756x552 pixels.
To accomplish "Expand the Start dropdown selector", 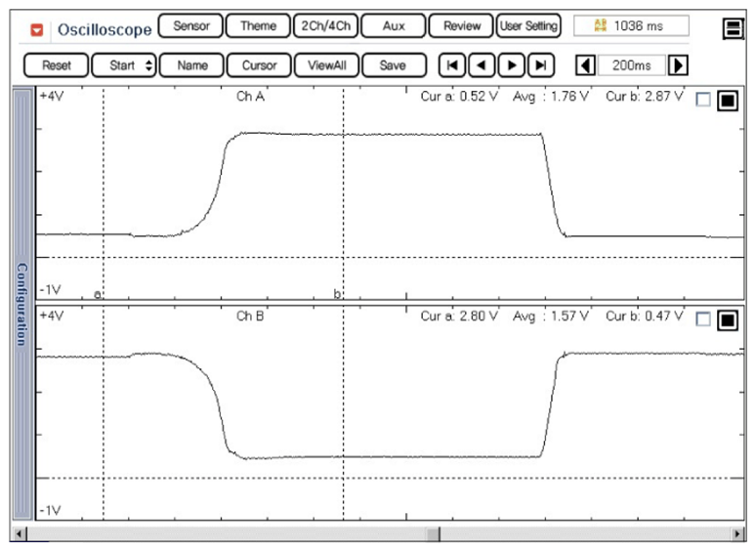I will 124,65.
